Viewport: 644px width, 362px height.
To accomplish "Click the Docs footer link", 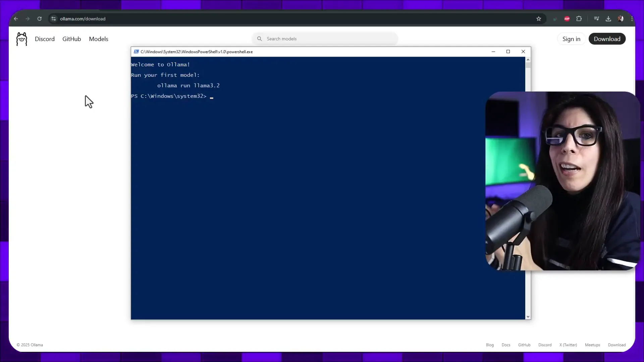I will (505, 345).
